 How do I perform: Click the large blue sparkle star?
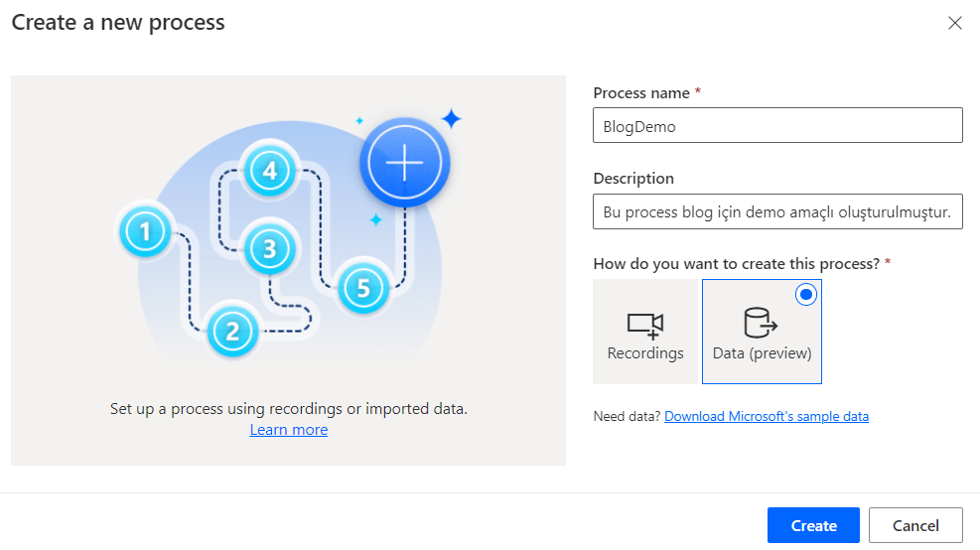pyautogui.click(x=451, y=120)
